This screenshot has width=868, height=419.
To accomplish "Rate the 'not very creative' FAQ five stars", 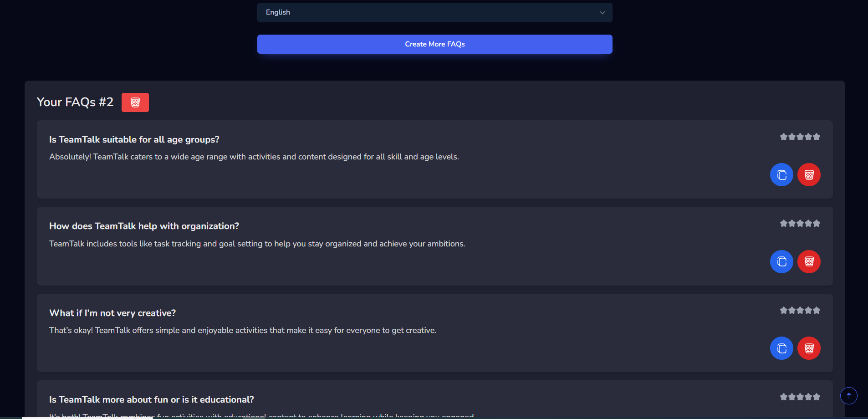I will 817,310.
